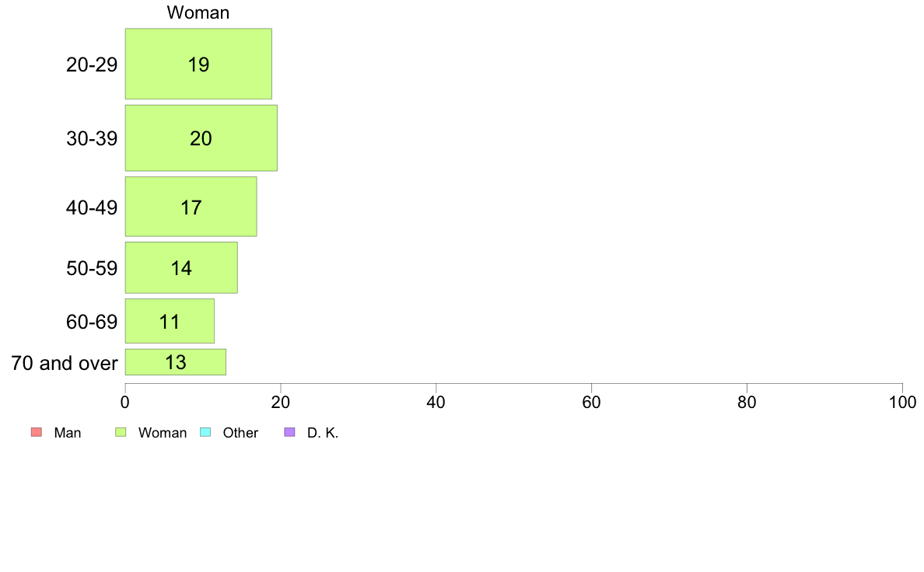
Task: Click the 60 axis tick label
Action: pos(592,403)
